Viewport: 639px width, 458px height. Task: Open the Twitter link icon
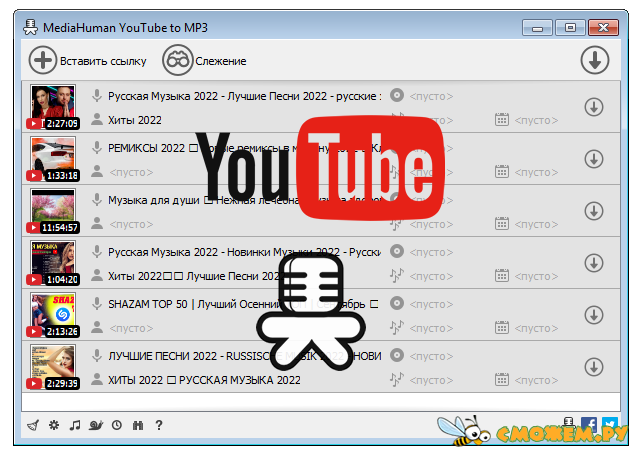[x=609, y=424]
